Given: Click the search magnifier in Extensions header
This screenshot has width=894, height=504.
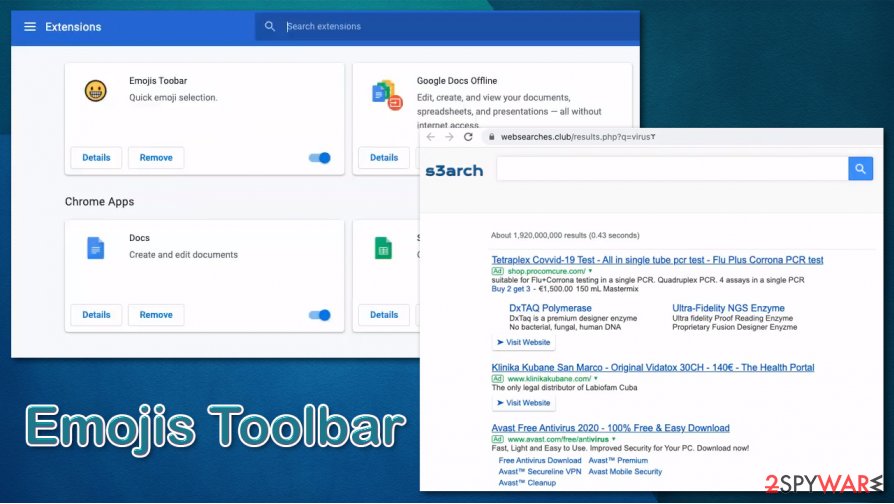Looking at the screenshot, I should (x=270, y=26).
